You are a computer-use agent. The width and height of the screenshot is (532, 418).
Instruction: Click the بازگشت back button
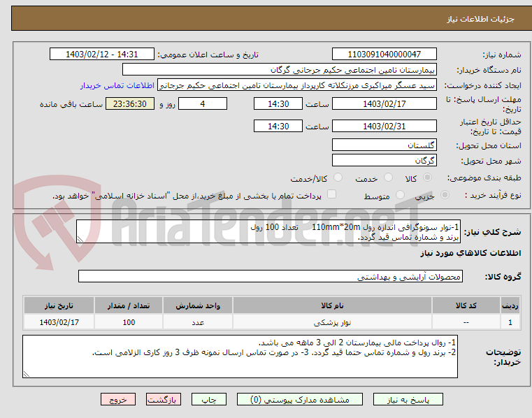(x=163, y=399)
